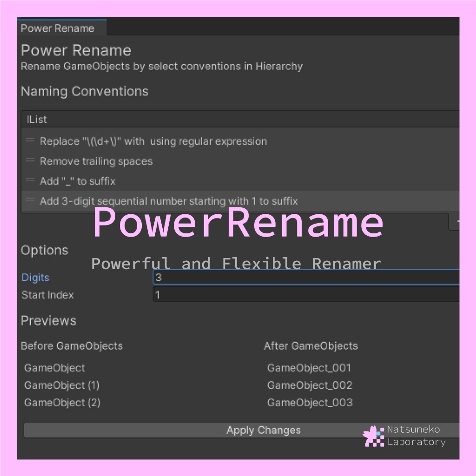The image size is (476, 476).
Task: Click Apply Changes button
Action: click(x=242, y=430)
